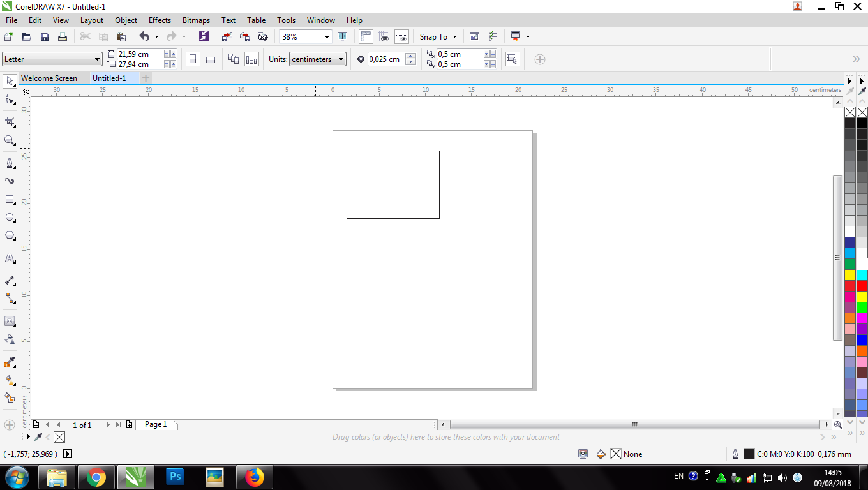The width and height of the screenshot is (868, 490).
Task: Click the Save icon in the toolbar
Action: (45, 37)
